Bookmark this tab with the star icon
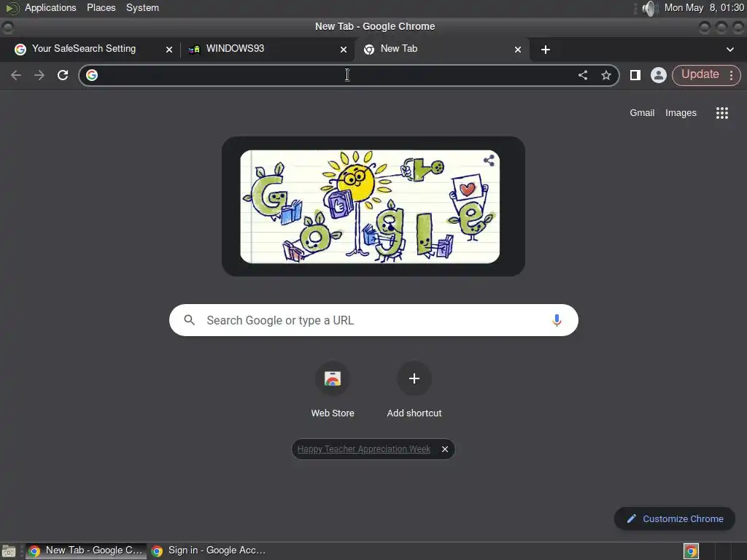The height and width of the screenshot is (560, 747). coord(606,75)
